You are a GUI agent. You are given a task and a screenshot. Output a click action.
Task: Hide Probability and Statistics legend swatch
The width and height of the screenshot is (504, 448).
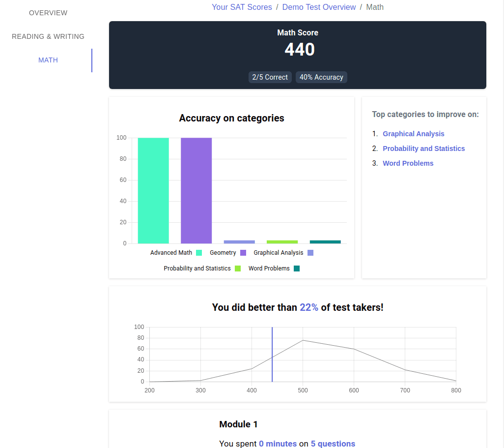pos(237,269)
